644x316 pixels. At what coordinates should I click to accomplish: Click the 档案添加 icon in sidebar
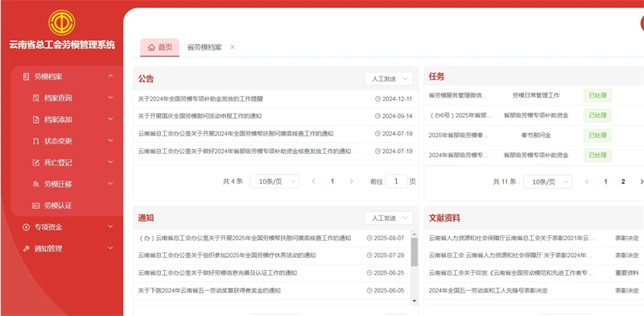[x=35, y=119]
